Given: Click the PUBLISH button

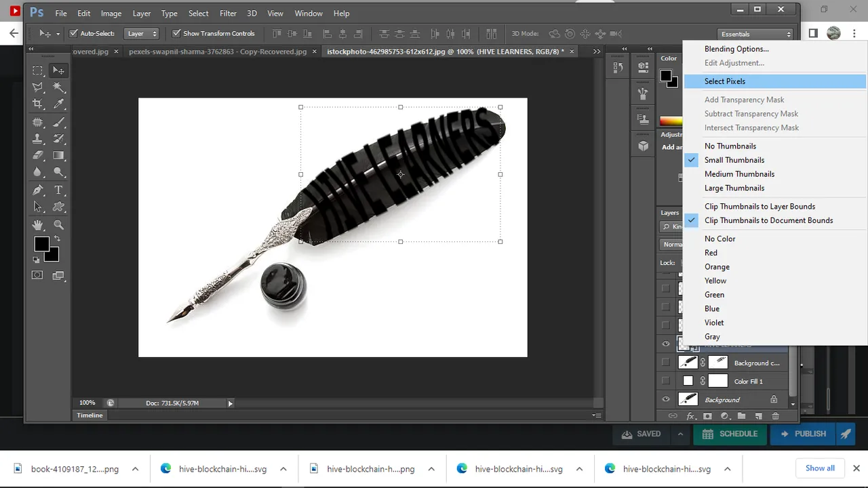Looking at the screenshot, I should point(803,434).
